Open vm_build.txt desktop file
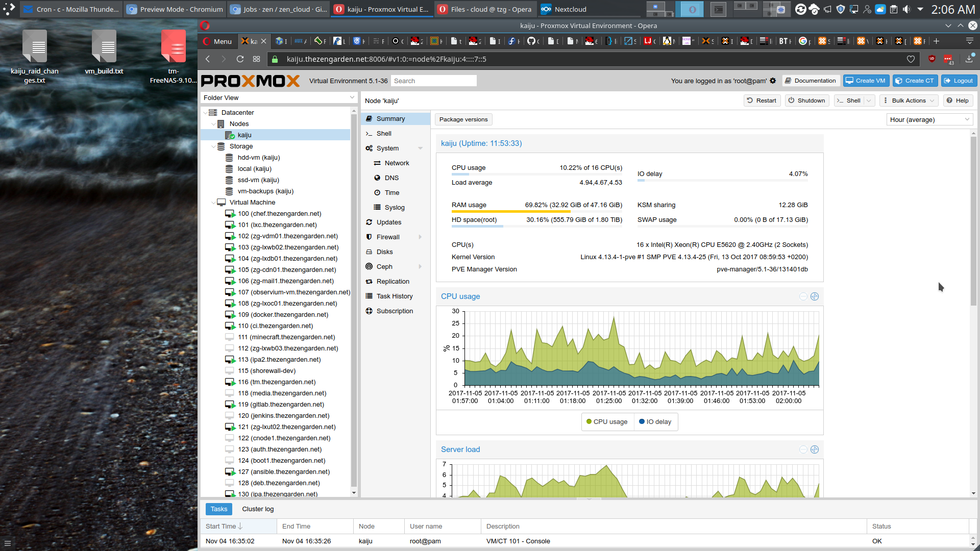This screenshot has width=980, height=551. pos(104,52)
